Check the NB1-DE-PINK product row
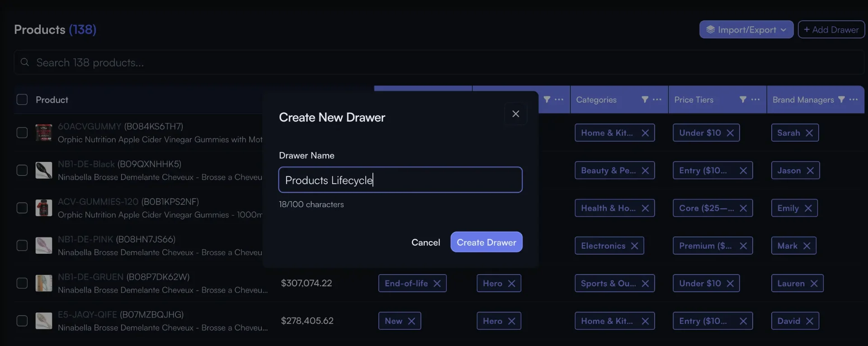 tap(22, 246)
